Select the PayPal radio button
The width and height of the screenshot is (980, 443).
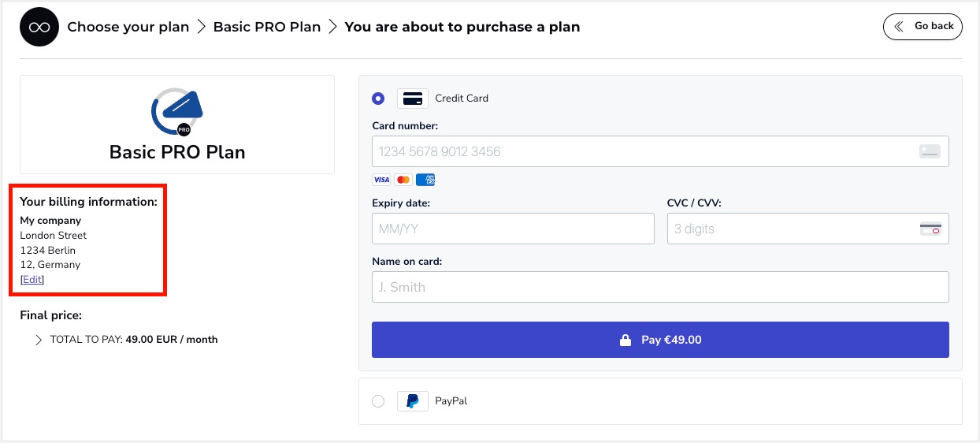[378, 401]
